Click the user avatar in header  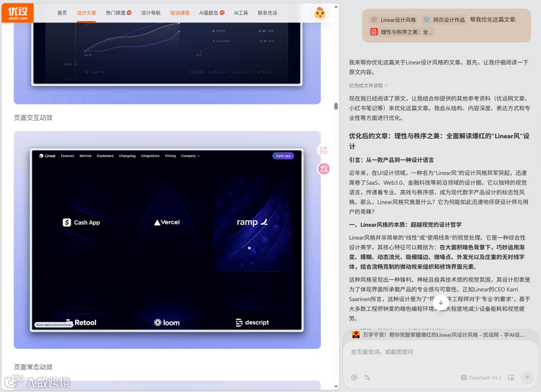point(320,13)
